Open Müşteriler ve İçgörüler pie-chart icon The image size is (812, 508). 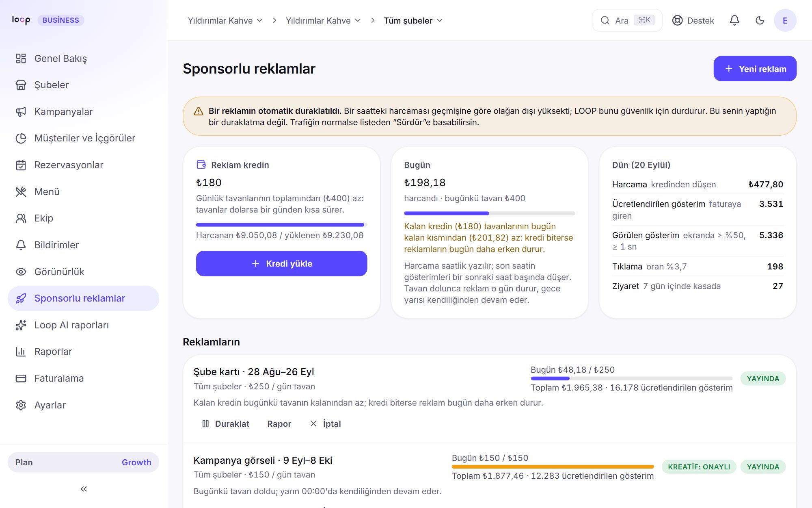[21, 138]
